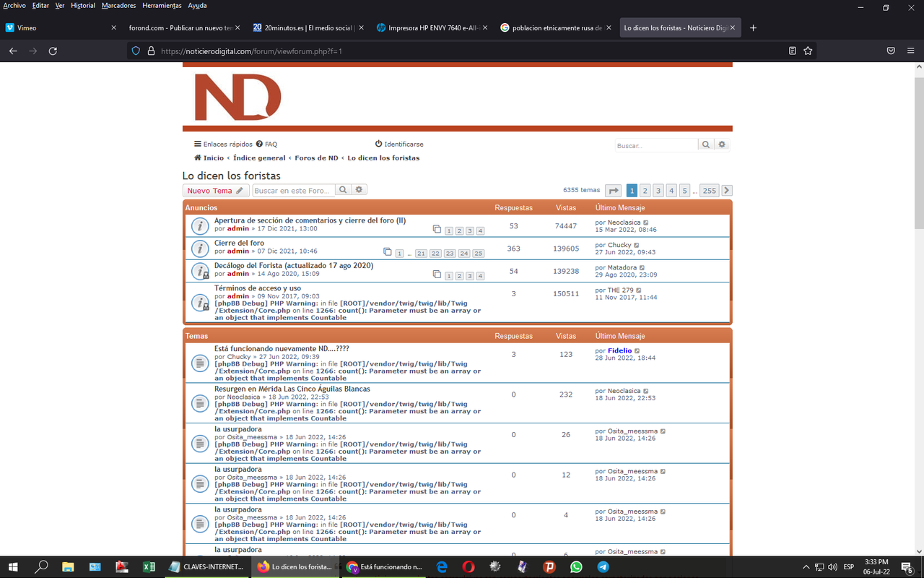Open advanced search gear next to Buscar

click(722, 145)
